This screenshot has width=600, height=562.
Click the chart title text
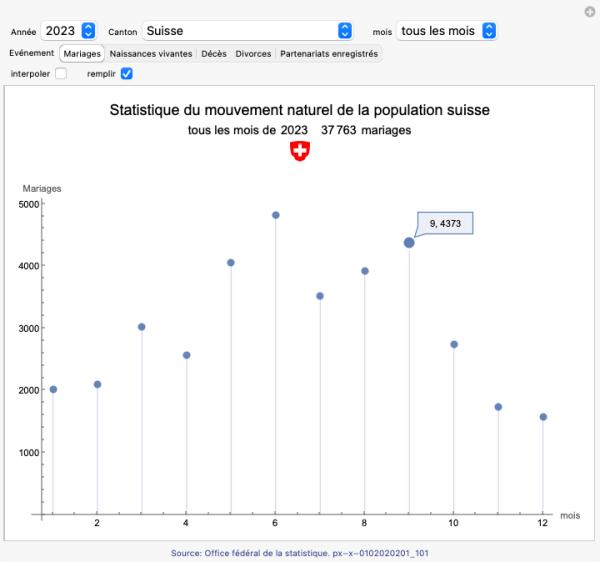tap(299, 109)
